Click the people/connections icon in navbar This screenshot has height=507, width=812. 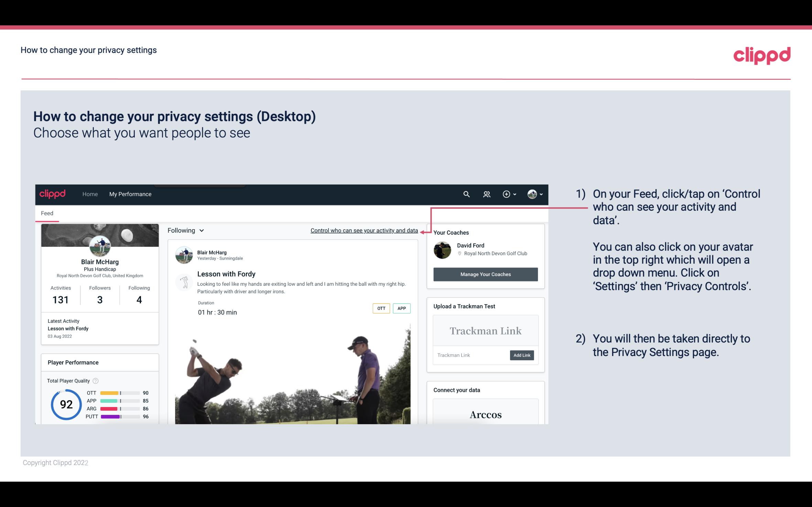coord(486,194)
